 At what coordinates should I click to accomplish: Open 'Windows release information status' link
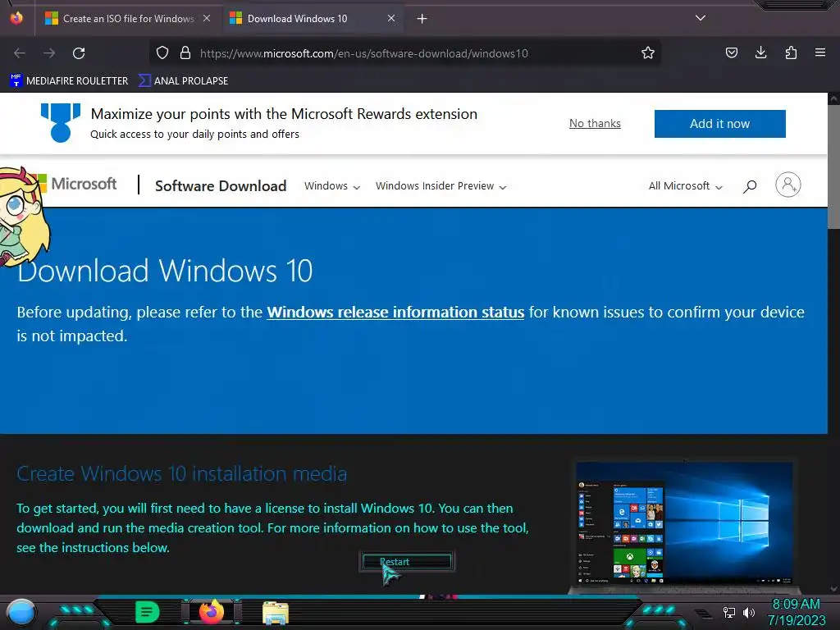(395, 313)
